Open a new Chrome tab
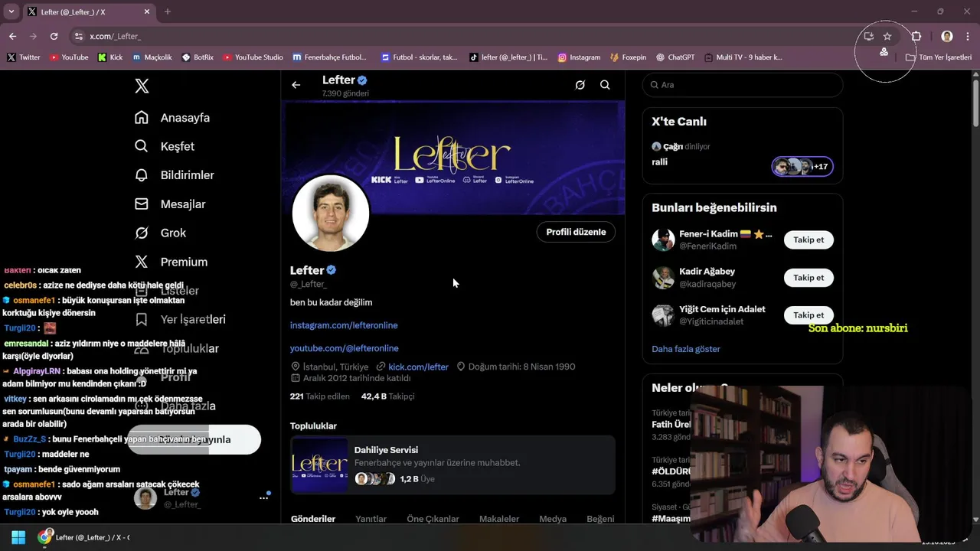The width and height of the screenshot is (980, 551). pyautogui.click(x=168, y=11)
